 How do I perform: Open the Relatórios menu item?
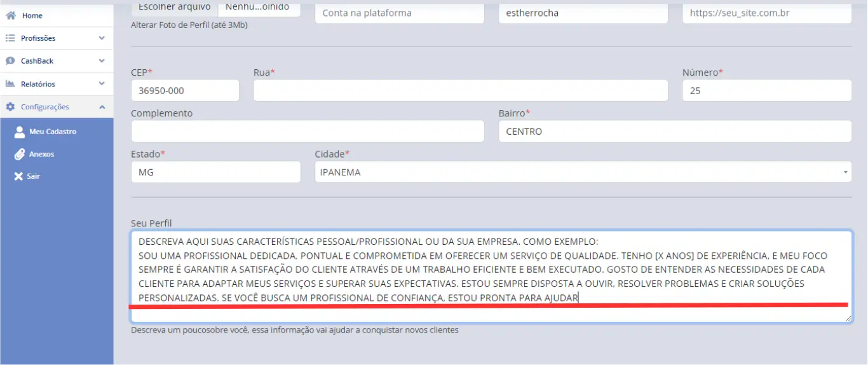[57, 84]
